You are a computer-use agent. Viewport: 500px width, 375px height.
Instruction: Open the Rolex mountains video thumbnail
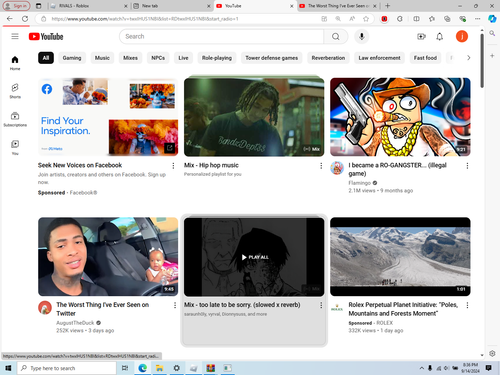point(400,257)
